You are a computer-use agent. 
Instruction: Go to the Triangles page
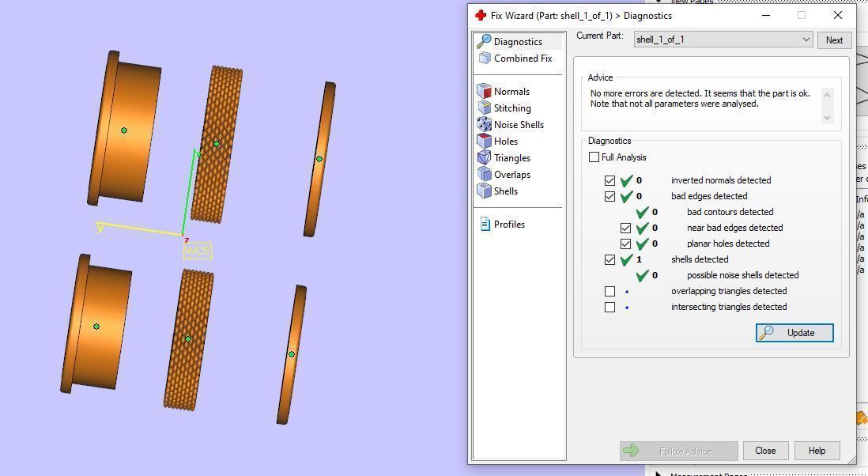pyautogui.click(x=512, y=158)
